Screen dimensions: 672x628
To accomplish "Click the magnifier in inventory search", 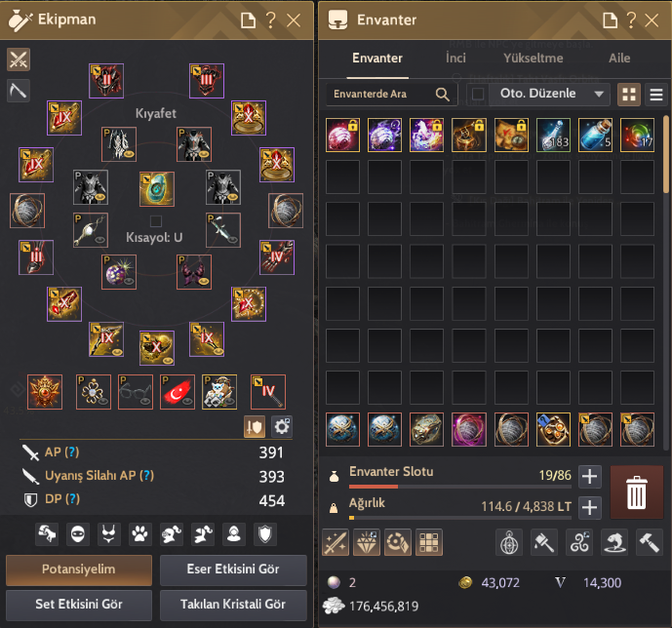I will pos(442,95).
